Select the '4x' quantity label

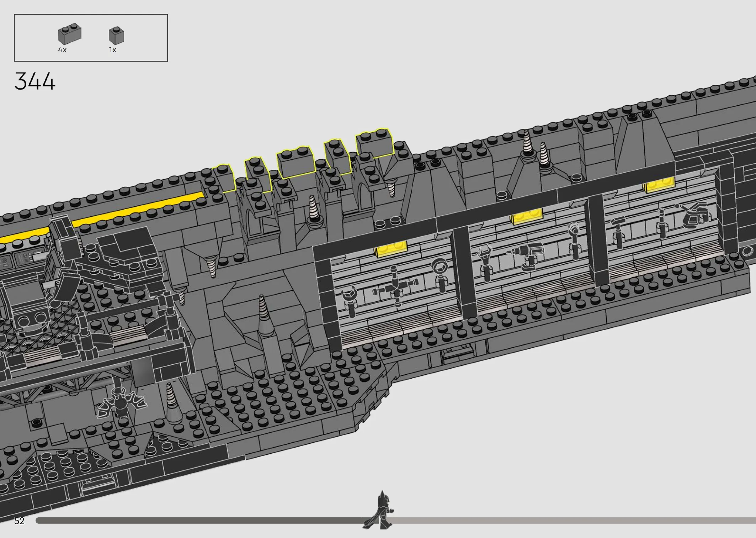point(62,50)
